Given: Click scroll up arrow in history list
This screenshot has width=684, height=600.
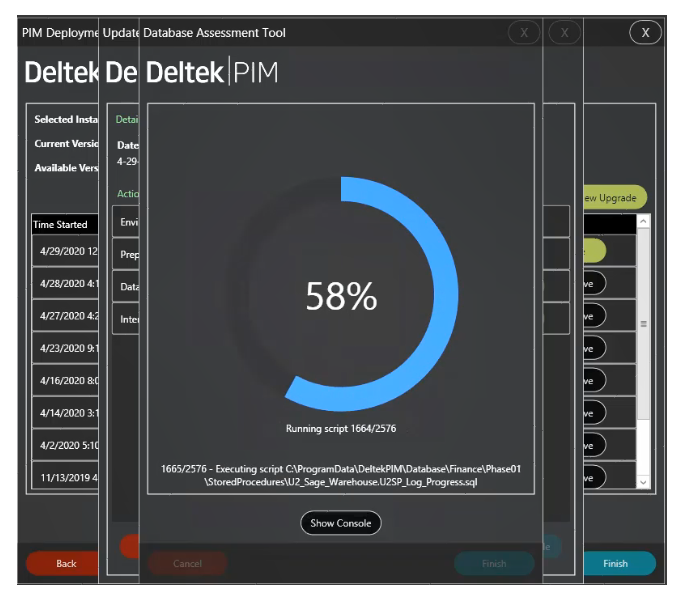Looking at the screenshot, I should [x=643, y=221].
